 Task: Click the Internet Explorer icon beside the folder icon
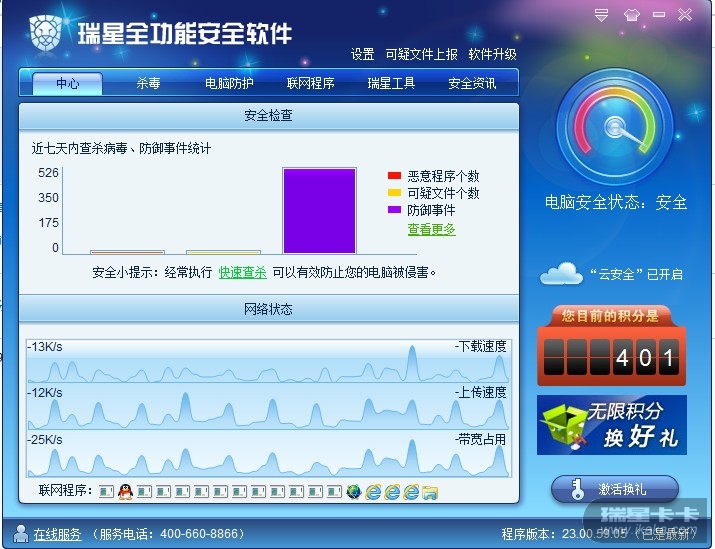click(x=411, y=492)
